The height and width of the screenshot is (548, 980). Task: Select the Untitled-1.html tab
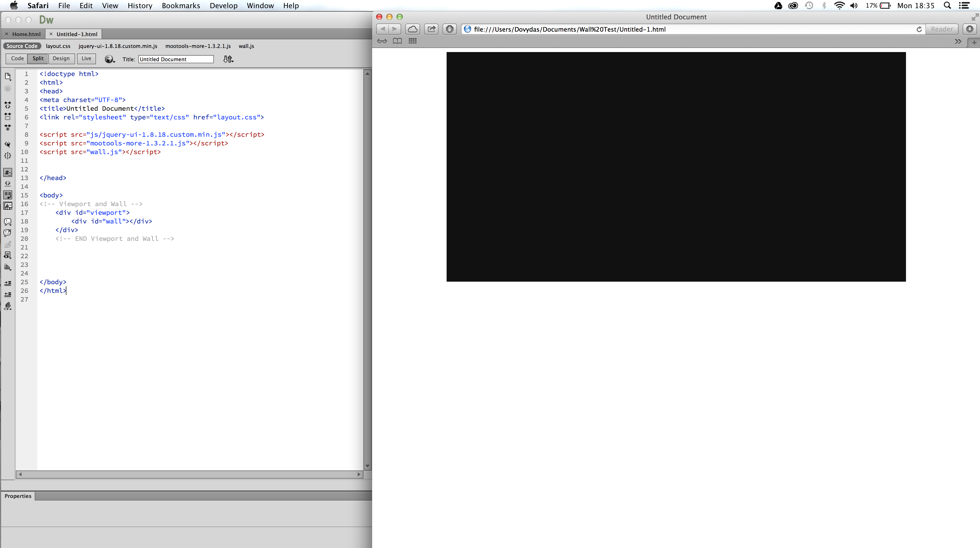[76, 34]
